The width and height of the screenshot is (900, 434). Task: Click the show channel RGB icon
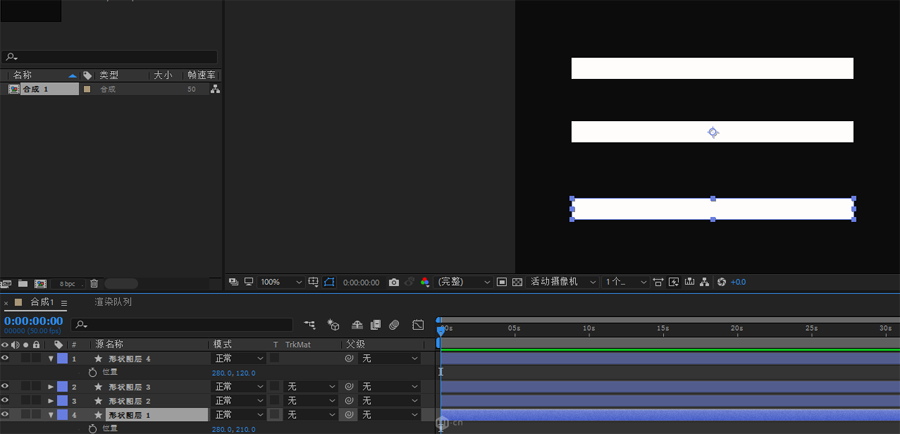[x=424, y=283]
